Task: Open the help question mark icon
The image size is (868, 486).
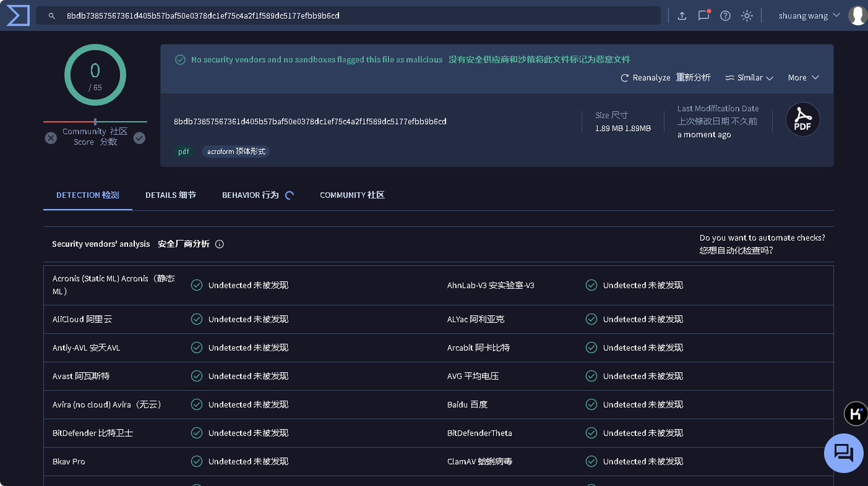Action: [726, 16]
